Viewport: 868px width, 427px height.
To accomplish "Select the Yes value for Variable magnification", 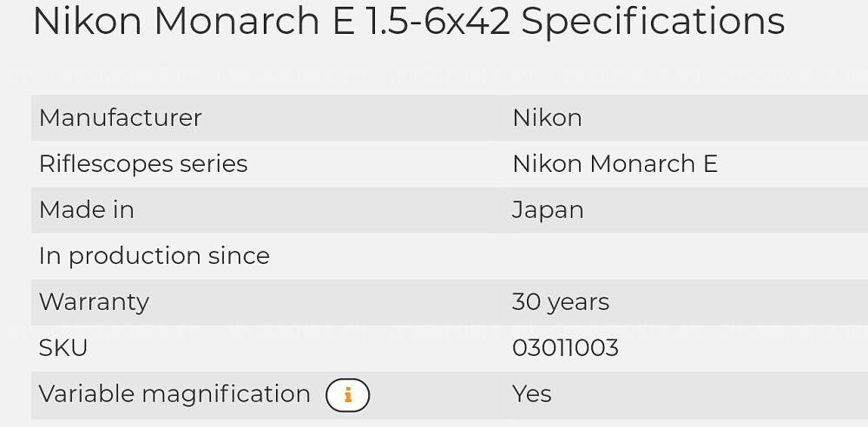I will coord(531,394).
